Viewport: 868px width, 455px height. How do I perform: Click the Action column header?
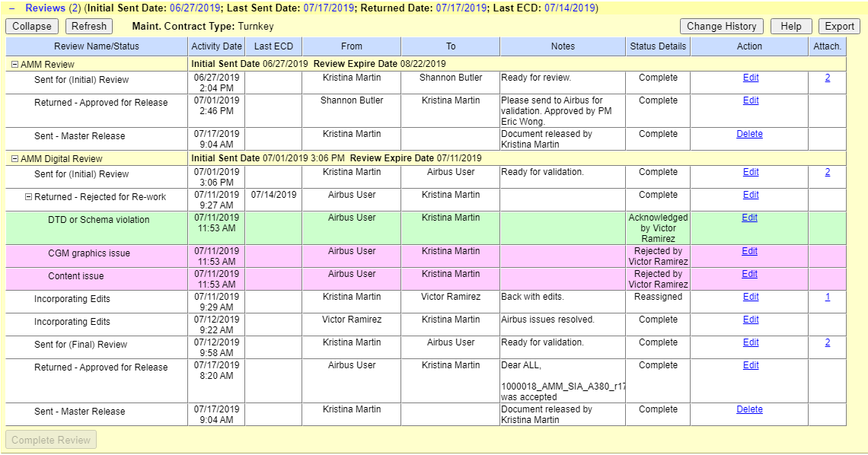coord(749,46)
